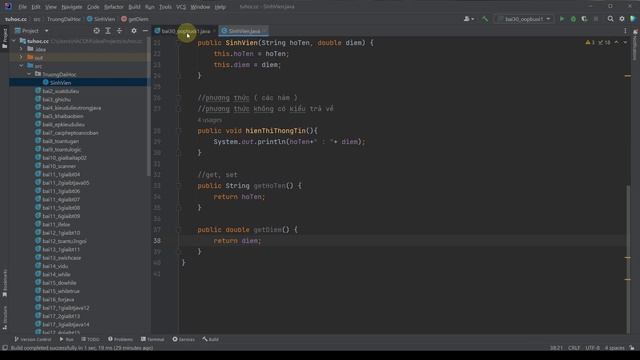Open Problems tool window
This screenshot has width=640, height=360.
pyautogui.click(x=120, y=339)
